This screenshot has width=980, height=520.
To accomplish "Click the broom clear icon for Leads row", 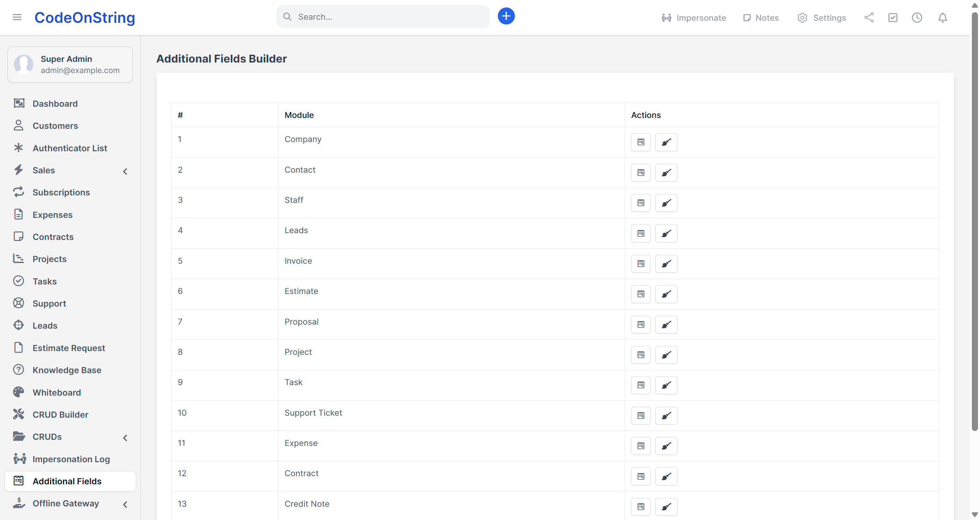I will click(666, 233).
